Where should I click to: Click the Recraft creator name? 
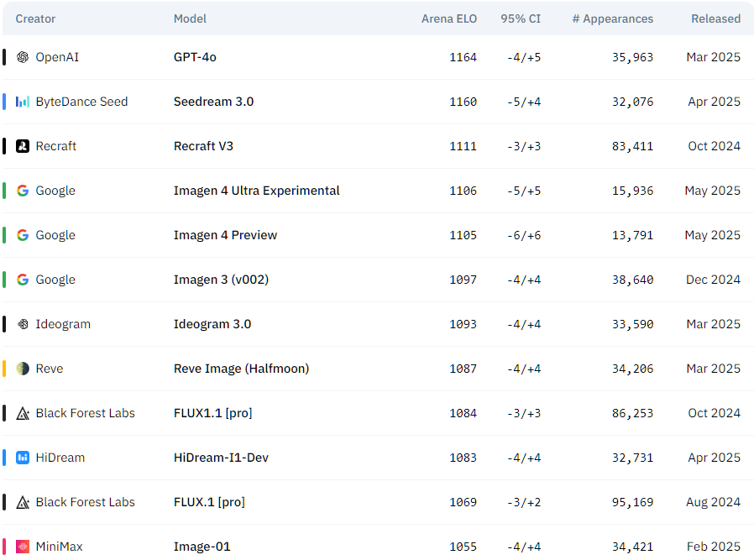55,146
